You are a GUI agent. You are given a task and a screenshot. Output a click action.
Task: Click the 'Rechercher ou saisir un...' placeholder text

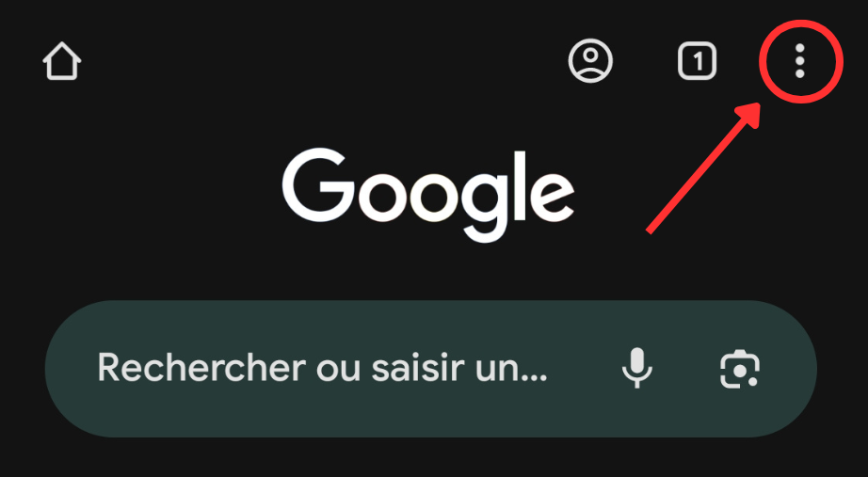322,368
